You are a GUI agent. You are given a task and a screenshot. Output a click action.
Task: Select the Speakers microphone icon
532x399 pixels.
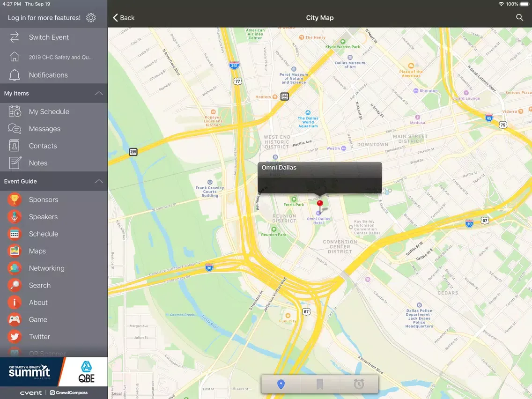(14, 216)
